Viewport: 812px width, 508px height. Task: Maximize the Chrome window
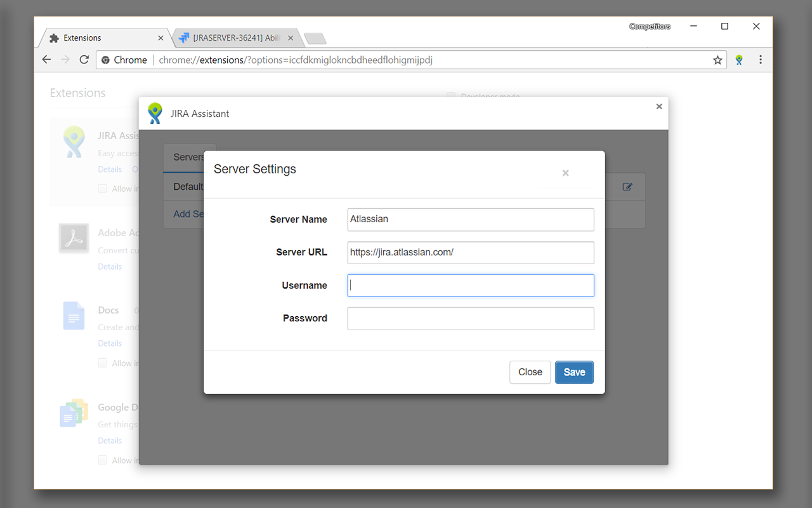[724, 26]
